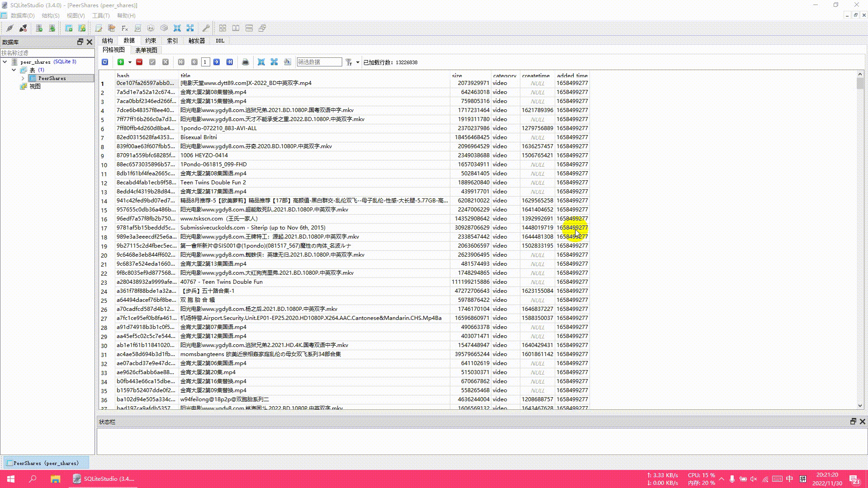Open Windows Start menu button
The width and height of the screenshot is (868, 488).
coord(11,479)
